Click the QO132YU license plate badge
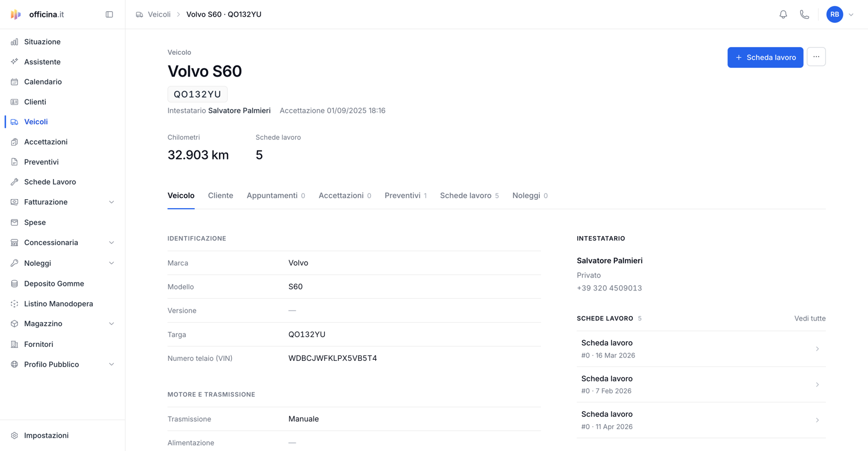The height and width of the screenshot is (451, 868). (x=198, y=94)
